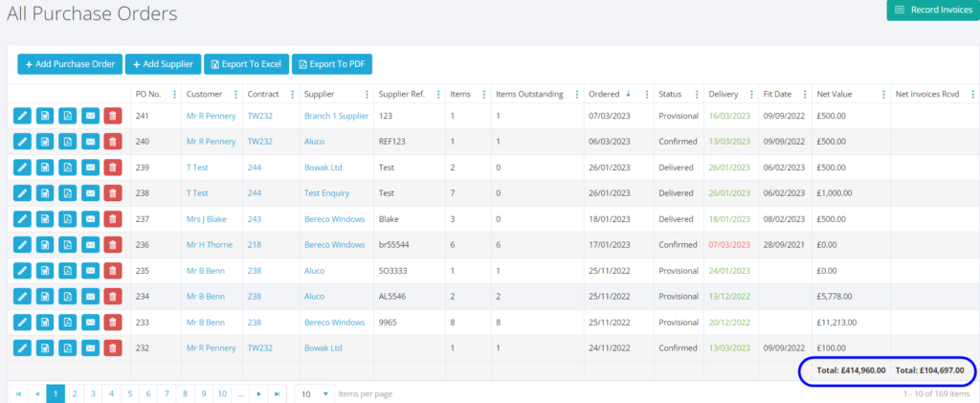The height and width of the screenshot is (403, 980).
Task: Click the email icon for PO 234
Action: tap(90, 296)
